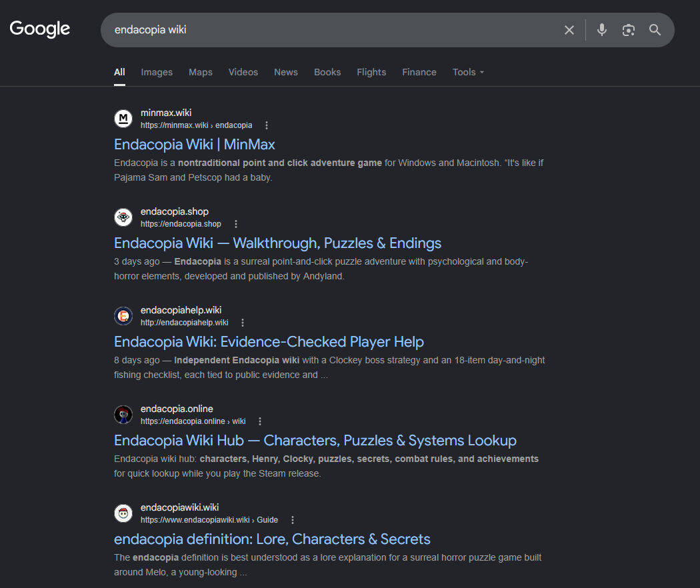This screenshot has width=700, height=588.
Task: Click site name minmax.wiki
Action: coord(166,113)
